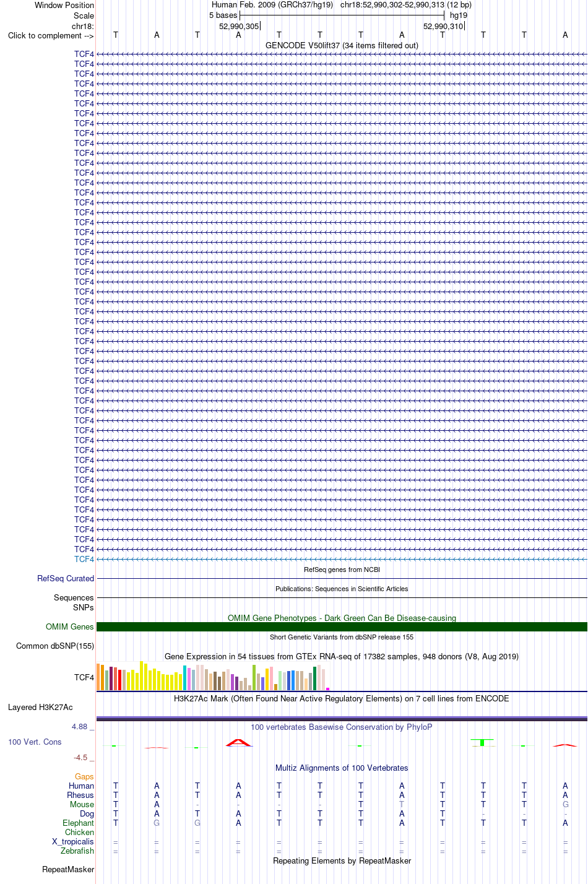Click 'Multiz Alignments of 100 Vertebrates' title
Viewport: 588px width, 884px height.
pos(342,768)
